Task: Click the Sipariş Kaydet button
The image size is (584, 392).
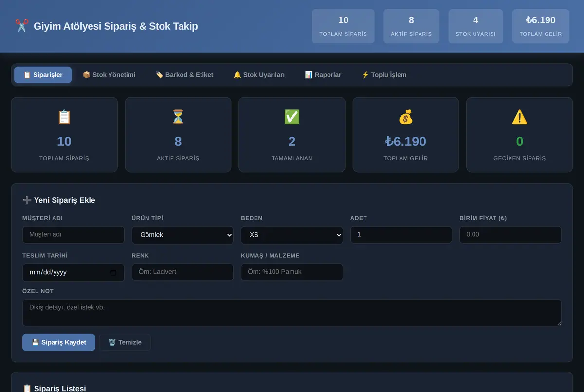Action: point(59,342)
